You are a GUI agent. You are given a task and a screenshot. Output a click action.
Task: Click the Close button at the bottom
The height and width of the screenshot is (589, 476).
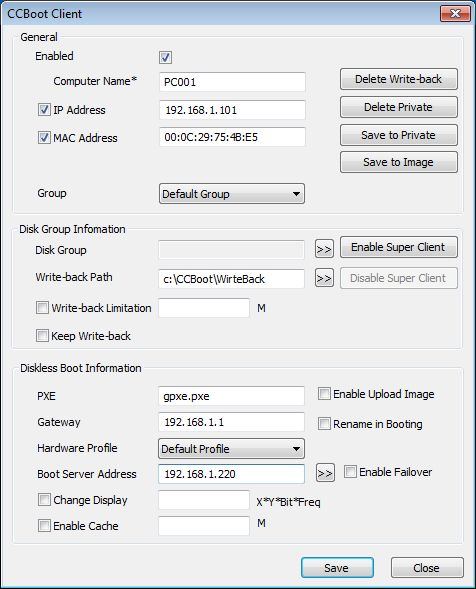coord(427,568)
